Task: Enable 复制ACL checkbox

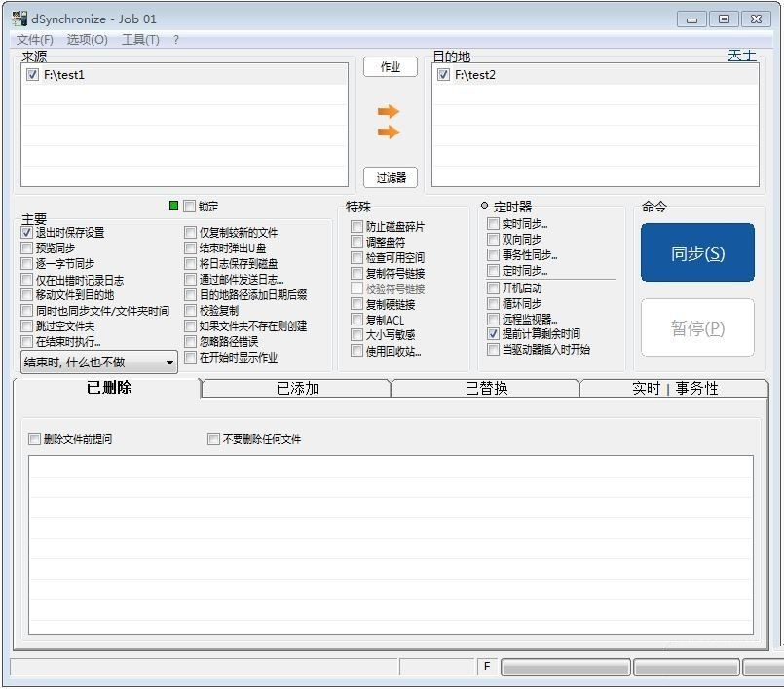Action: coord(356,320)
